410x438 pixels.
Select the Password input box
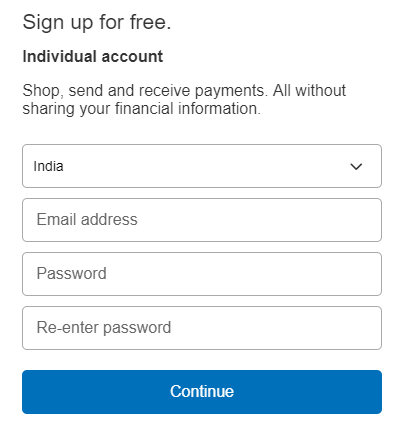coord(202,274)
